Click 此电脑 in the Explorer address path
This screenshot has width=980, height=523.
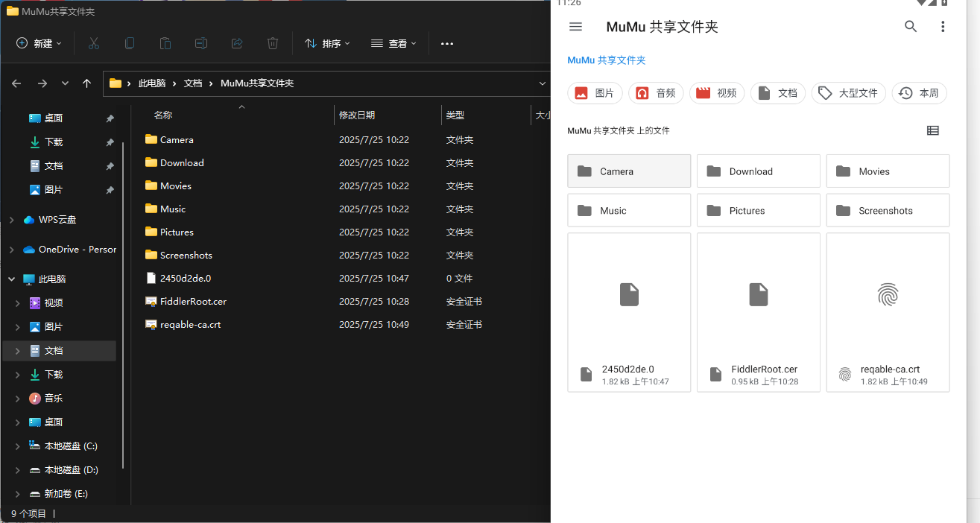click(x=152, y=83)
